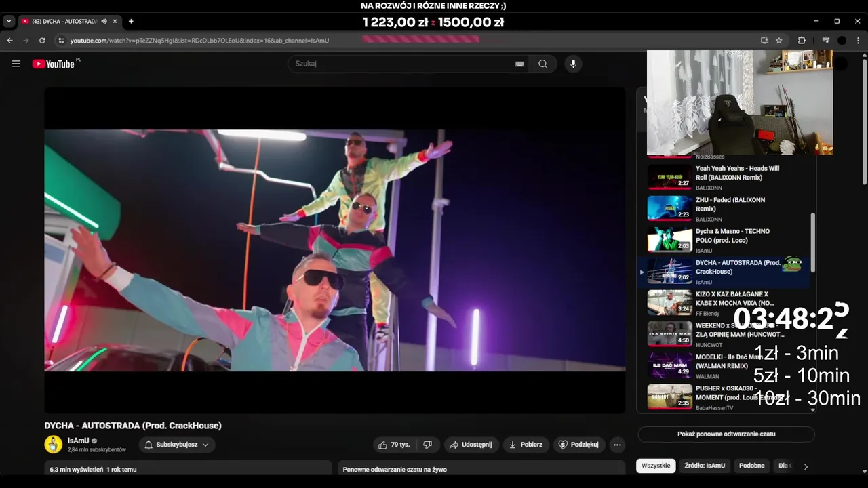Image resolution: width=868 pixels, height=488 pixels.
Task: Click the video title DYCHA - AUTOSTRADA
Action: [133, 426]
